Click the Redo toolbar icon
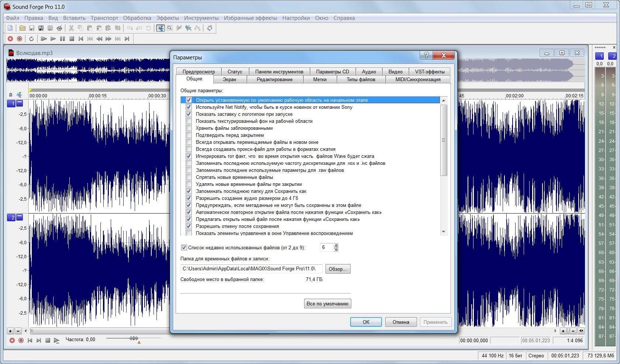The width and height of the screenshot is (620, 364). click(139, 28)
